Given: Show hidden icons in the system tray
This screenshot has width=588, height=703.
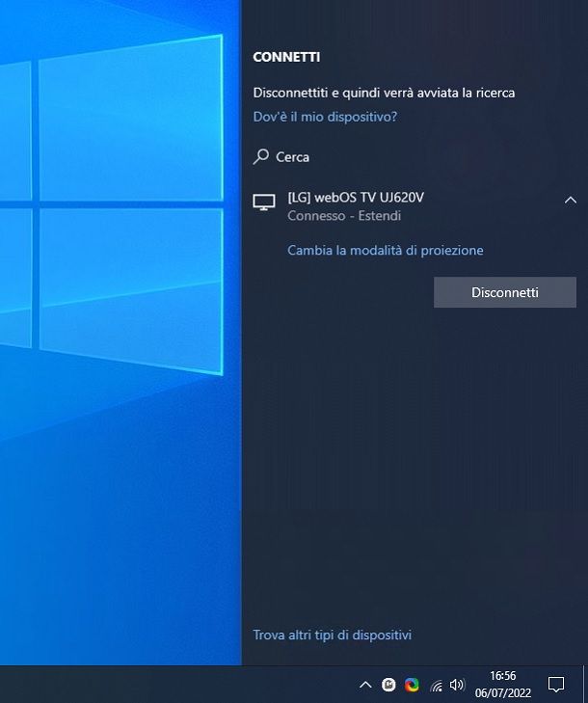Looking at the screenshot, I should pos(365,685).
